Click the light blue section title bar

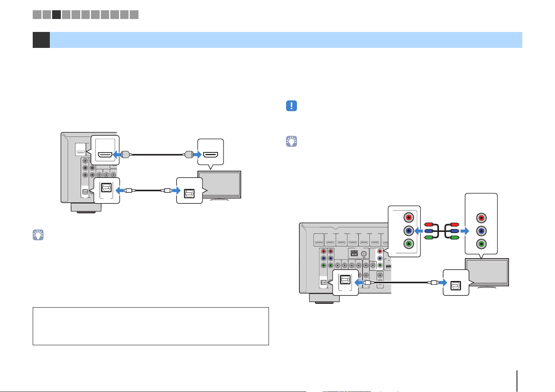286,40
